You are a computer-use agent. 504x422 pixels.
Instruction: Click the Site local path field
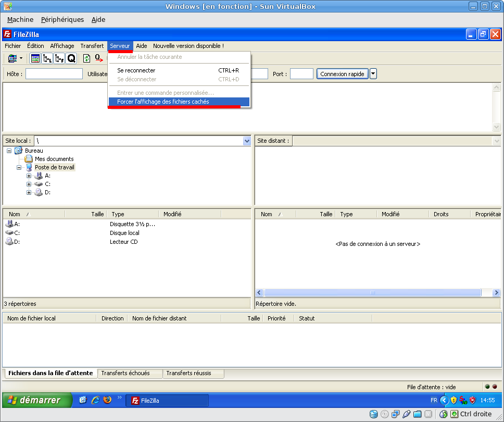tap(138, 141)
